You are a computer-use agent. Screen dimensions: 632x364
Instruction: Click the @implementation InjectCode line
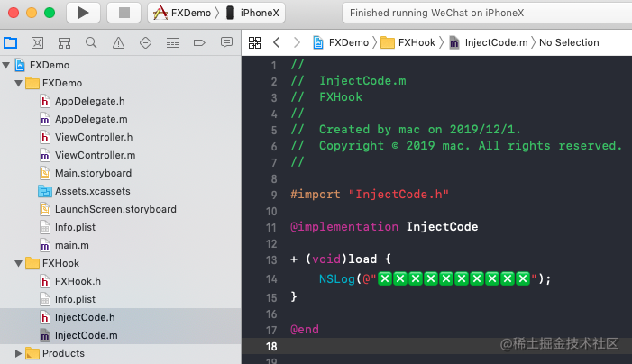pyautogui.click(x=384, y=227)
